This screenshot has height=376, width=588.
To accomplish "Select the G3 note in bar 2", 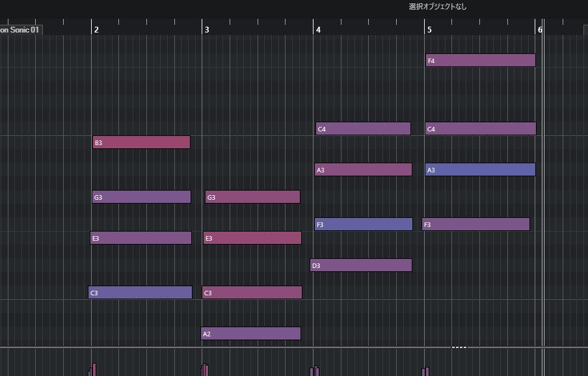I will point(141,197).
